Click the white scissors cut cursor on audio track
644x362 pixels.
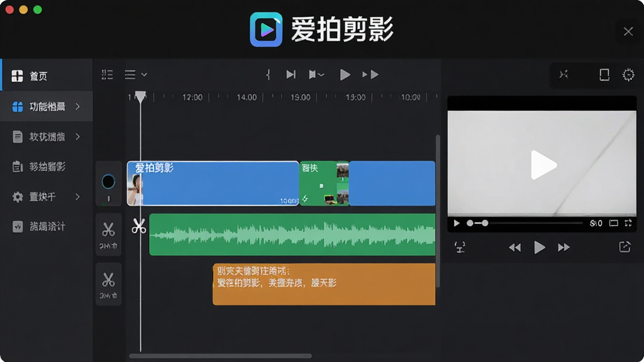point(139,226)
